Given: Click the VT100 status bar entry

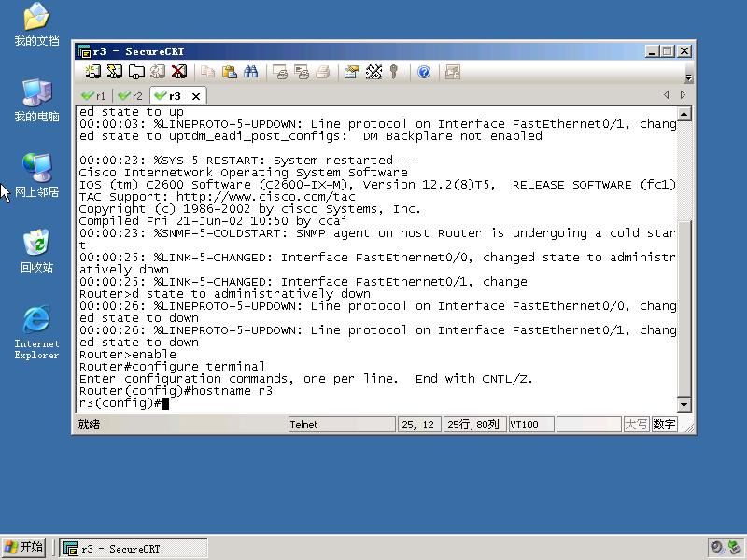Looking at the screenshot, I should point(531,425).
